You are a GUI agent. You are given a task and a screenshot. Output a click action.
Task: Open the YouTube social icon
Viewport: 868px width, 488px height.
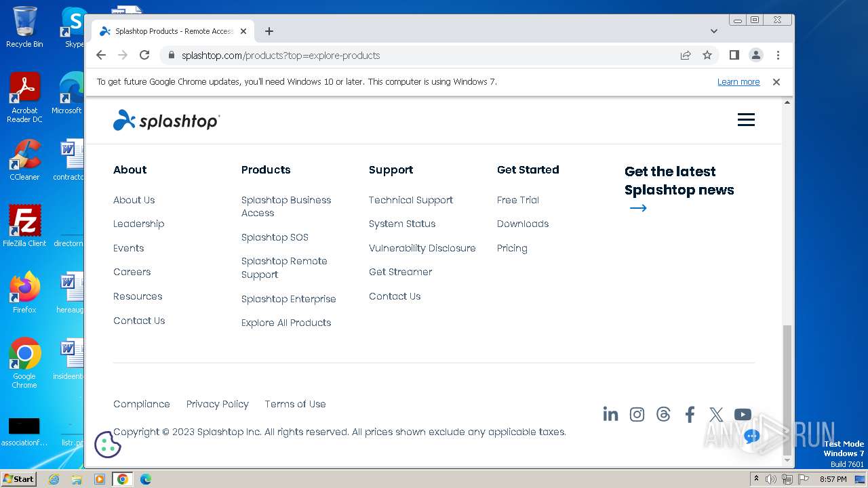click(x=743, y=414)
